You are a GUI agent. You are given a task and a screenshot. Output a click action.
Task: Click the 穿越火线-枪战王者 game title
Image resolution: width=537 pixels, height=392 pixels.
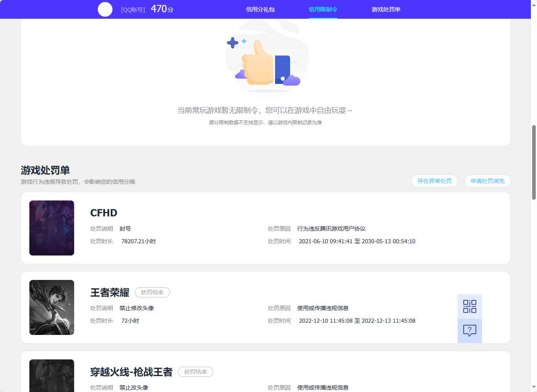[x=131, y=372]
